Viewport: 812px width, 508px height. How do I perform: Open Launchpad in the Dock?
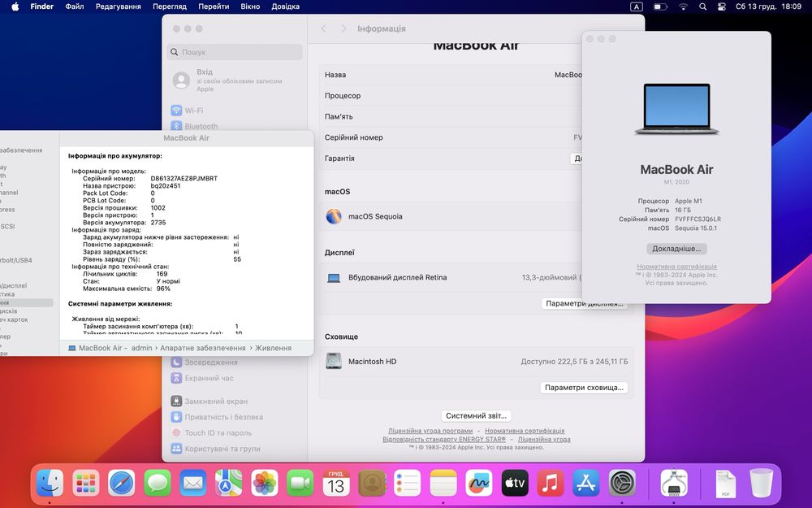pyautogui.click(x=85, y=483)
